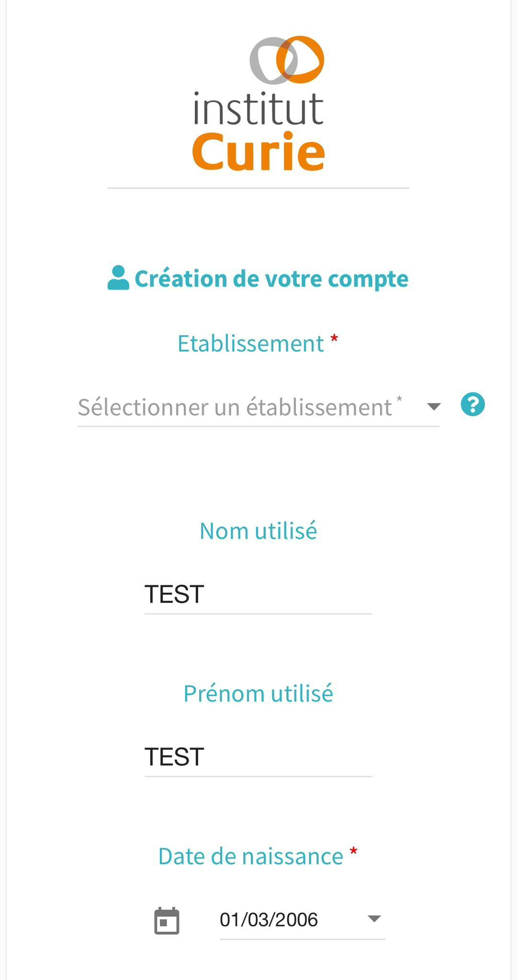Open the calendar date picker icon
Image resolution: width=517 pixels, height=980 pixels.
tap(167, 920)
